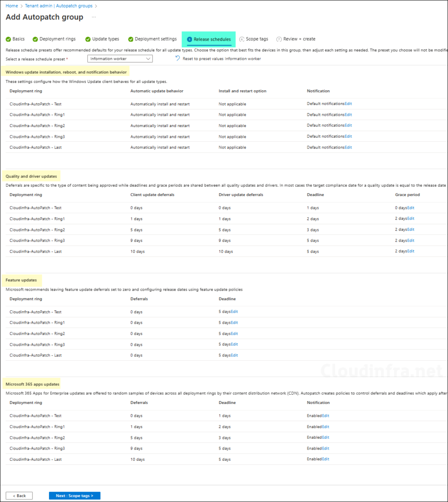Edit the grace period for Ring2 quality updates

[410, 229]
